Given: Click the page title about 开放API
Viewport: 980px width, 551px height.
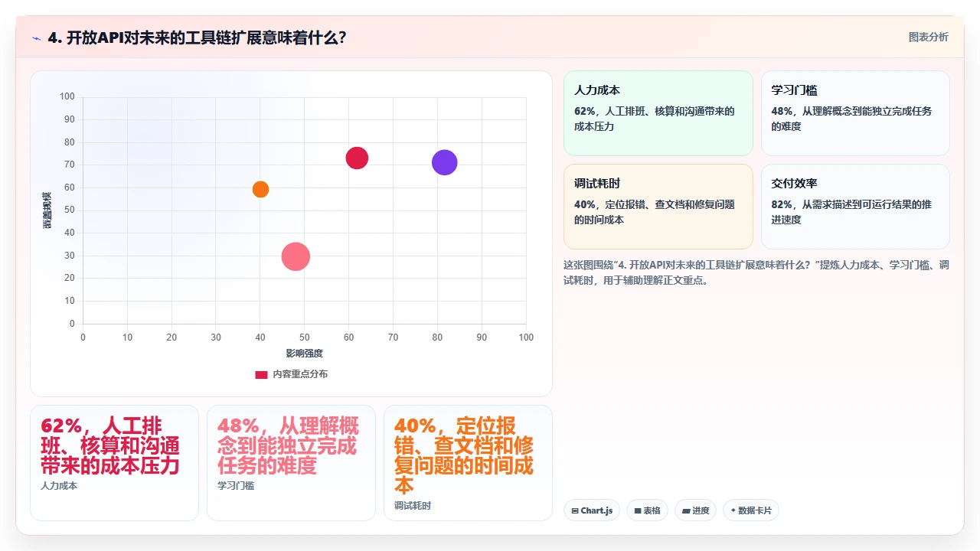Looking at the screenshot, I should point(198,37).
